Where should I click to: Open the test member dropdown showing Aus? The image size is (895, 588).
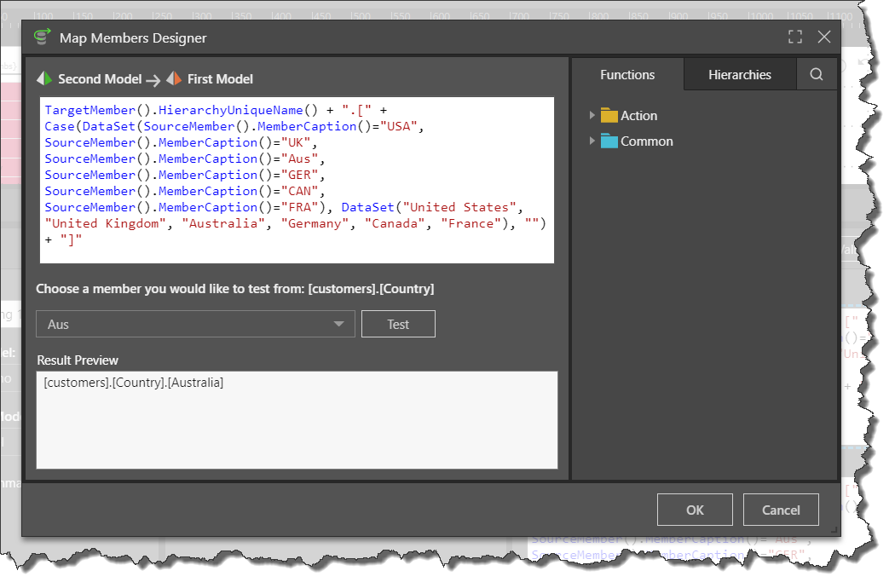tap(195, 324)
